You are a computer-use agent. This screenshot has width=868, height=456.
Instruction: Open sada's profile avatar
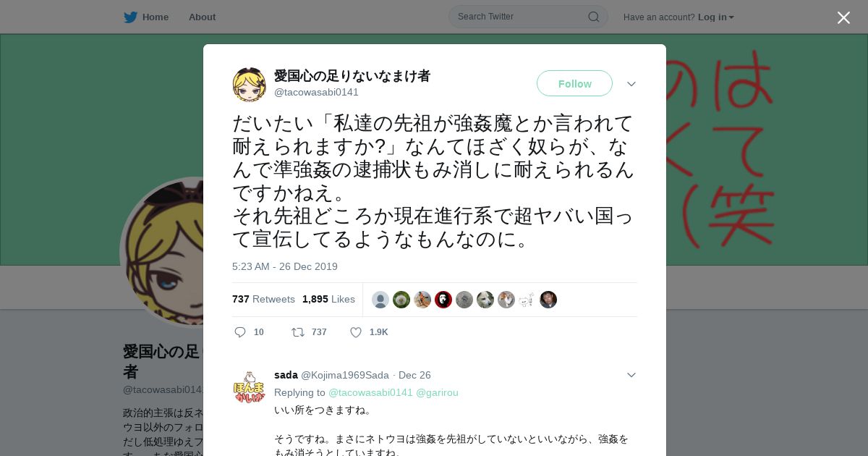250,387
